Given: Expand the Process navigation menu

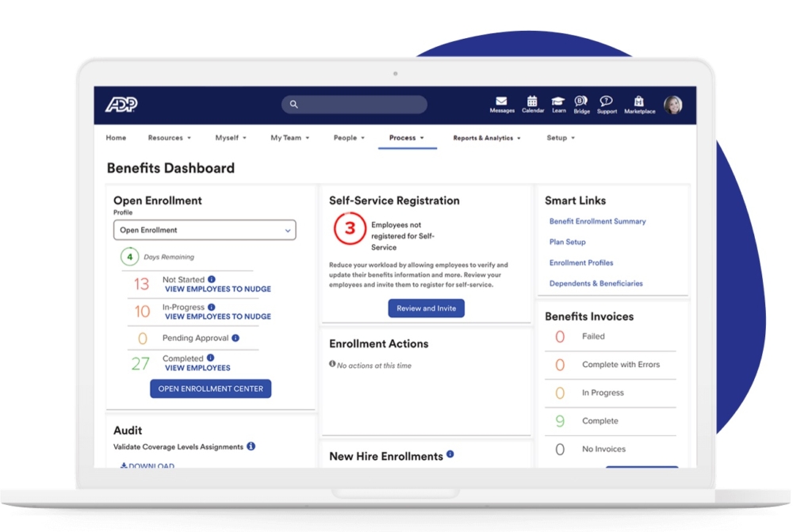Looking at the screenshot, I should [x=407, y=137].
